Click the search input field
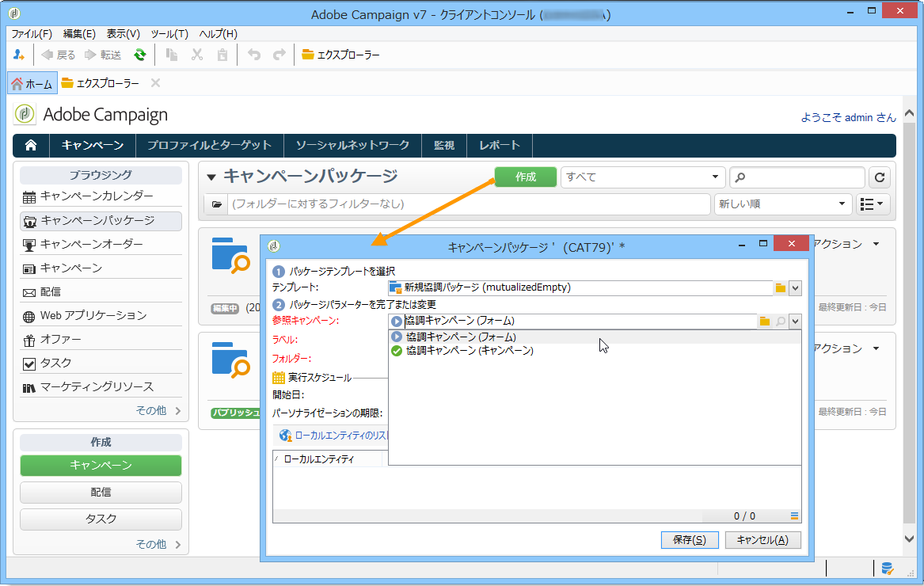 (797, 177)
